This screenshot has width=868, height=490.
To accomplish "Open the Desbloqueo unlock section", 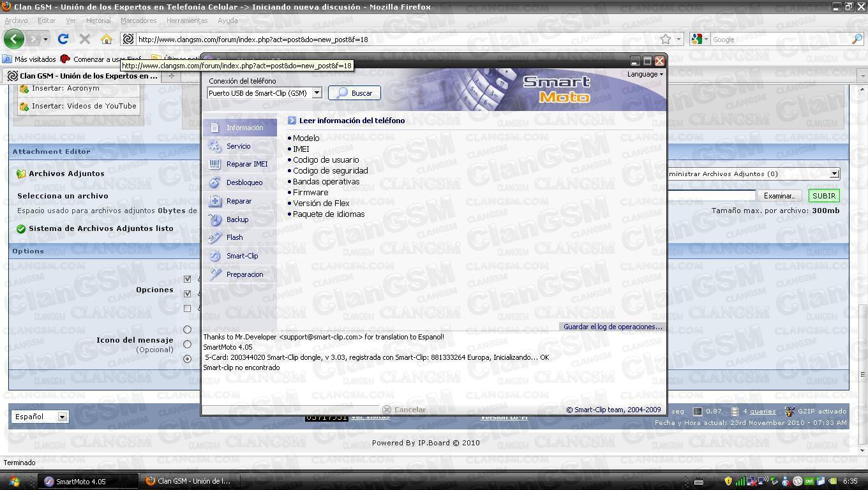I will 240,182.
